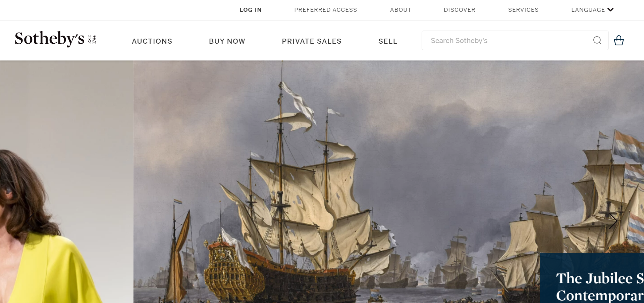Select SELL in the main navigation
Image resolution: width=644 pixels, height=303 pixels.
coord(388,41)
